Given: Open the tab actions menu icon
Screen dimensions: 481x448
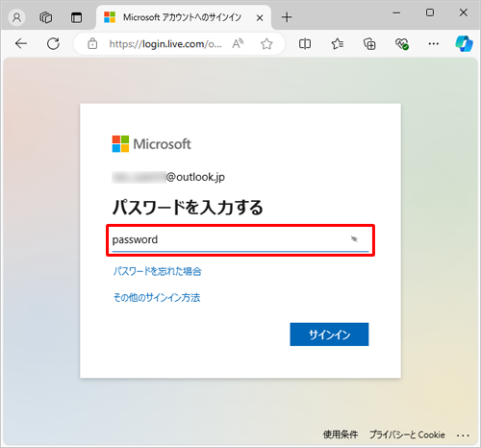Looking at the screenshot, I should click(x=76, y=17).
